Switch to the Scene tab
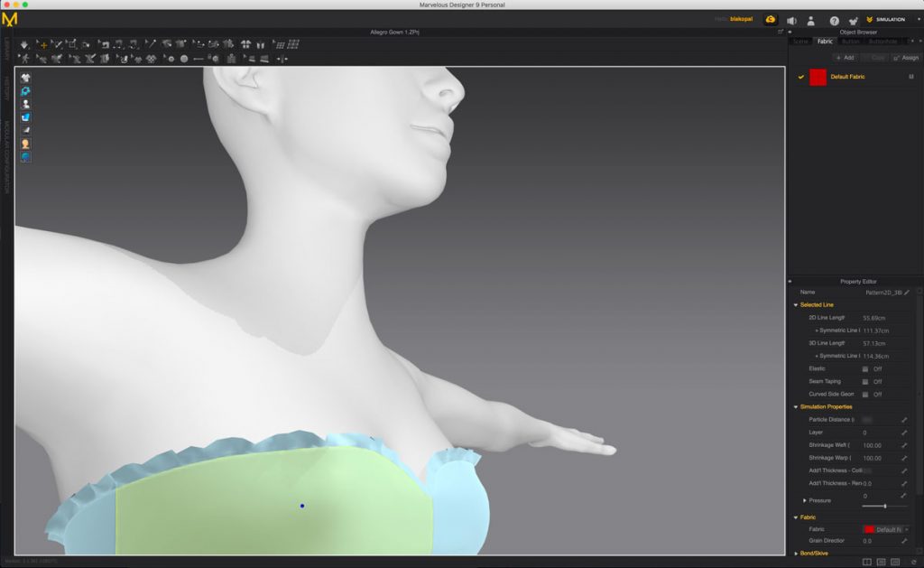Screen dimensions: 924x568 click(x=800, y=42)
